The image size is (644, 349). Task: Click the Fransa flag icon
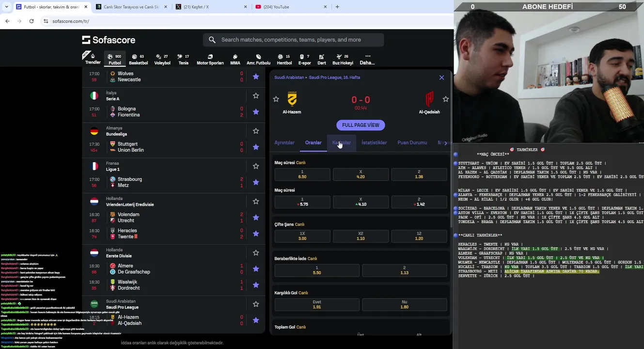94,166
